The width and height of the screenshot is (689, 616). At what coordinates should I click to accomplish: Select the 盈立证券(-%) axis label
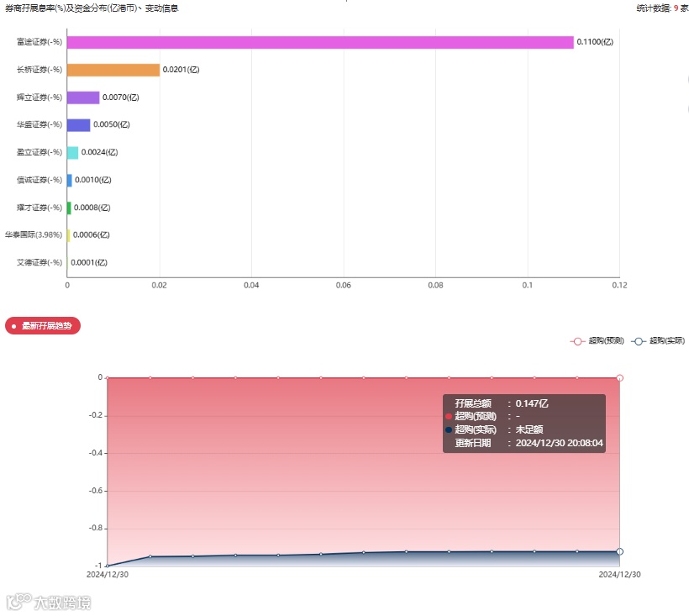[x=39, y=152]
